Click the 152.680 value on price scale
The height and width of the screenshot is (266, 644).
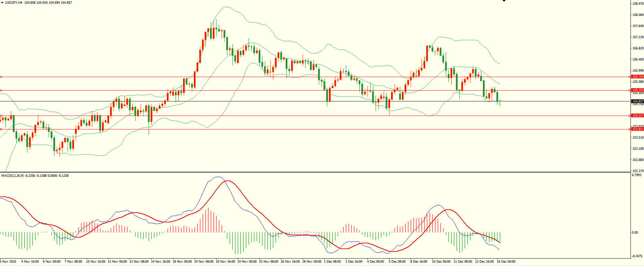(x=638, y=160)
